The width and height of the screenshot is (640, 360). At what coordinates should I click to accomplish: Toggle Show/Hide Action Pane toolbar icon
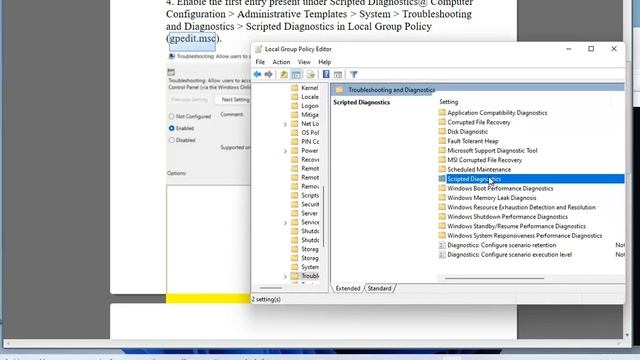pyautogui.click(x=338, y=75)
